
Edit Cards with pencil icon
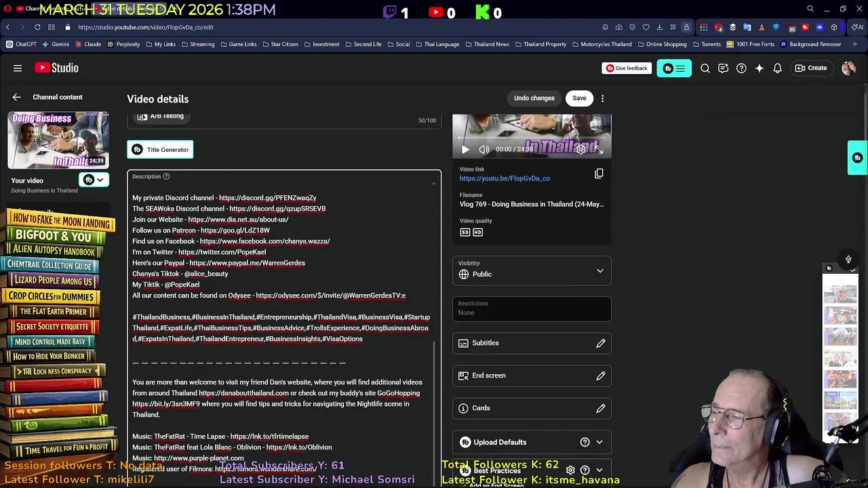(x=601, y=408)
